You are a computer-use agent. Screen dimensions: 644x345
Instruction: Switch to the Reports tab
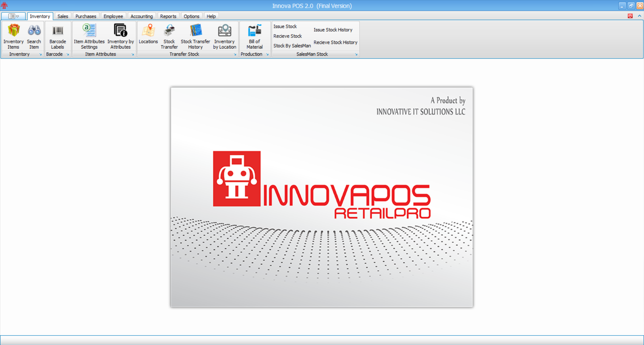tap(168, 16)
